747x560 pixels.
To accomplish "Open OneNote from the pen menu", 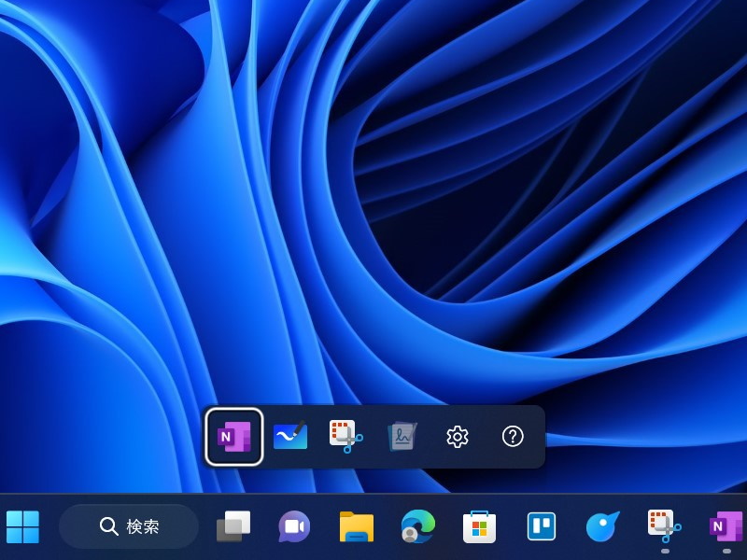I will point(234,436).
